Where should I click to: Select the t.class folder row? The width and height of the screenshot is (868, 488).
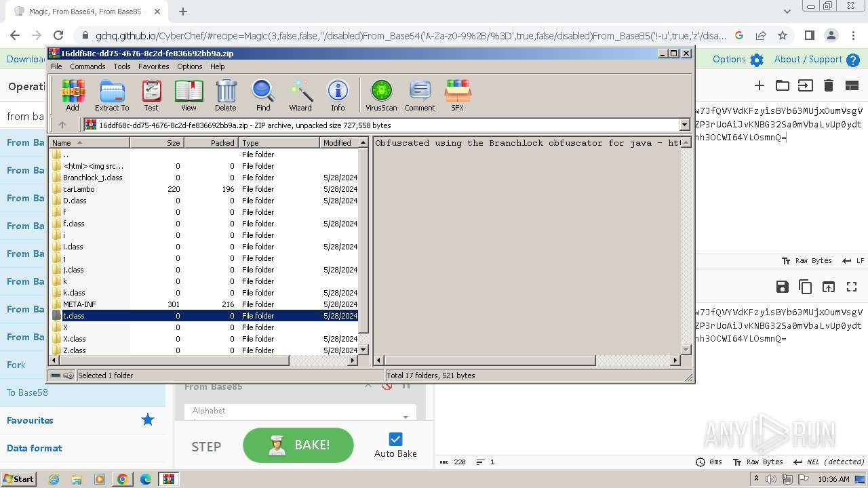[x=203, y=316]
